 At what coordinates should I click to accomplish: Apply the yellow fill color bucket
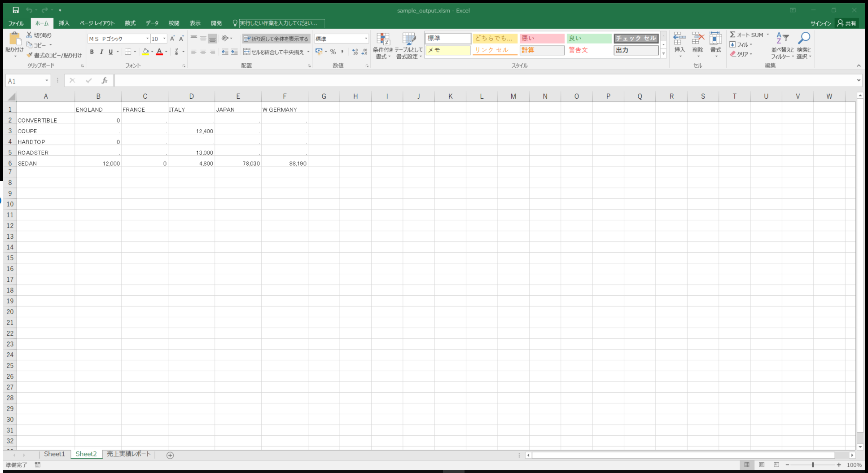tap(145, 52)
